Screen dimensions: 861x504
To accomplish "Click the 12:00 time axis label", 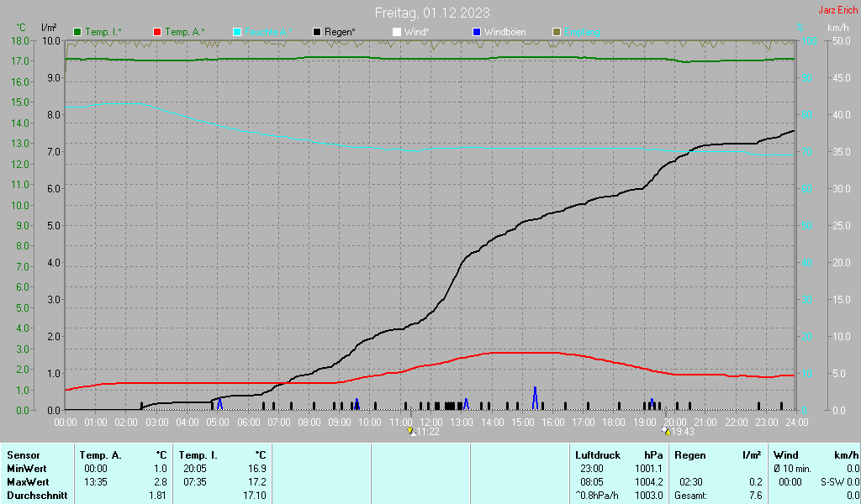I will tap(431, 422).
